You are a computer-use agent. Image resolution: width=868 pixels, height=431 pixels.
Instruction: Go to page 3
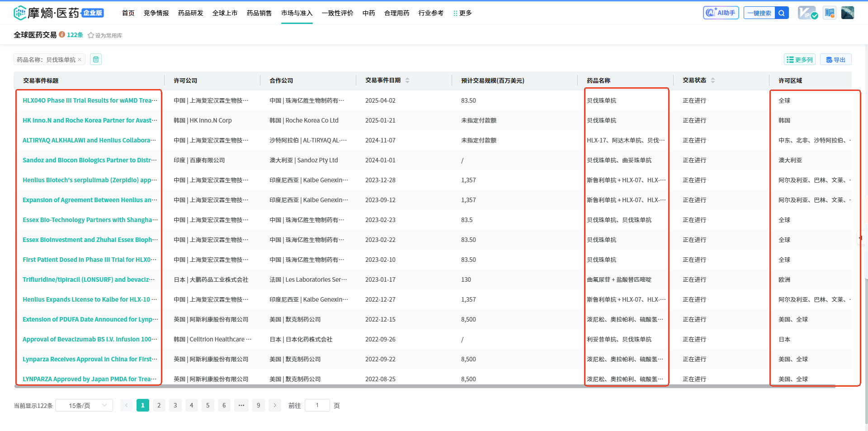tap(175, 405)
